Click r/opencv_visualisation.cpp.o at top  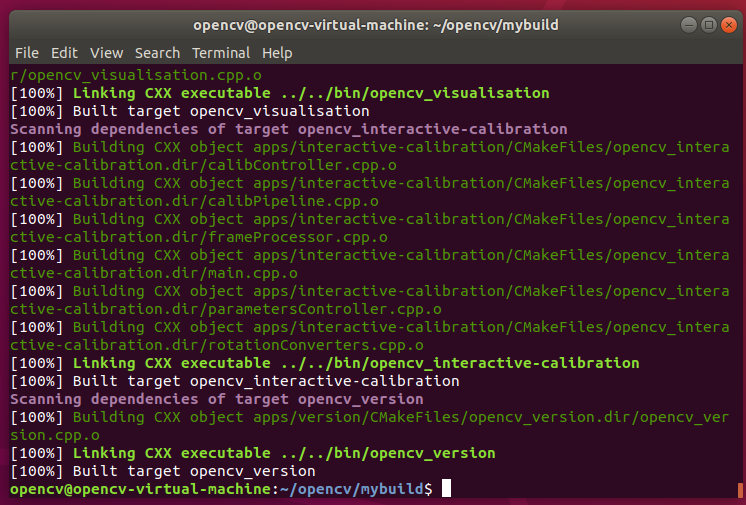point(136,75)
